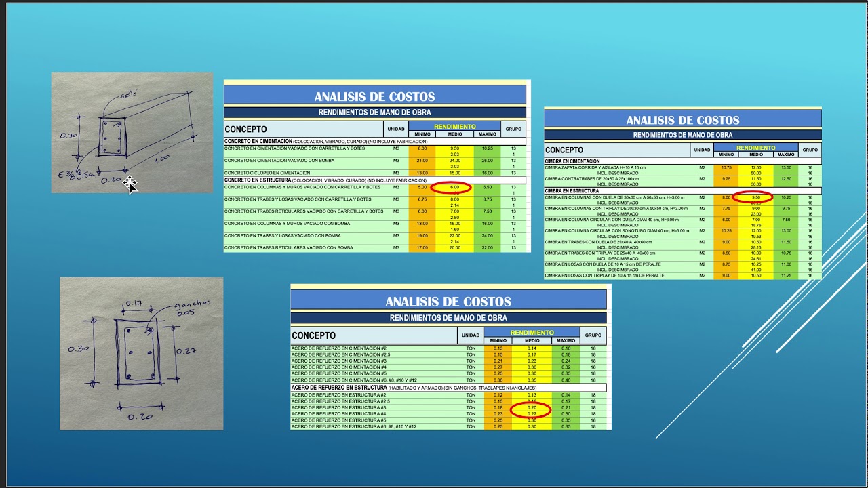Image resolution: width=868 pixels, height=488 pixels.
Task: Click 'RENDIMIENTOS DE MANO DE OBRA' in acero table
Action: click(x=448, y=317)
